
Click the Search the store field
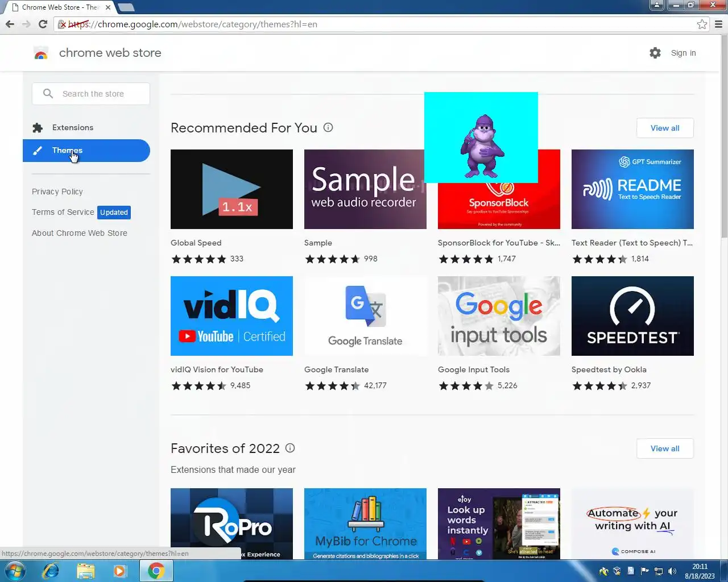coord(91,93)
